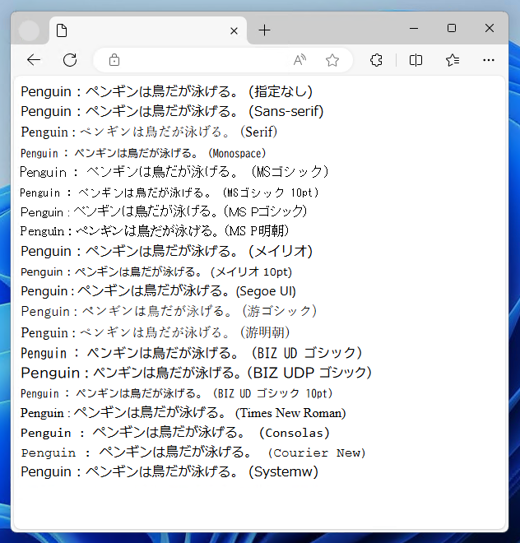Open the Extensions puzzle icon
Viewport: 520px width, 543px height.
[x=376, y=60]
